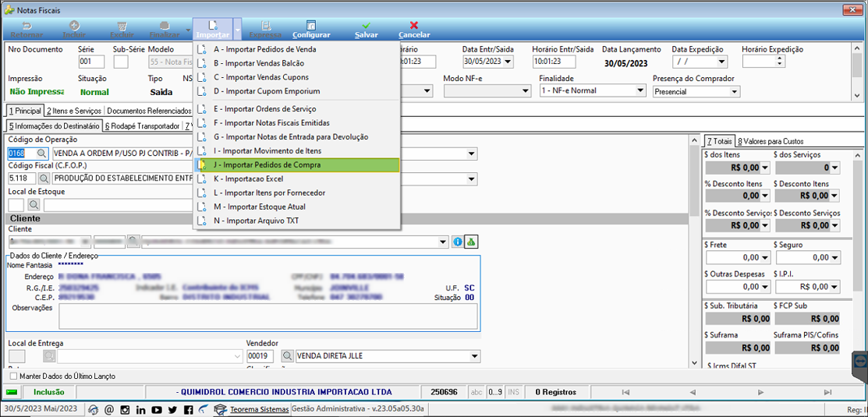Screen dimensions: 868x417
Task: Open the Presença do Comprador dropdown
Action: 735,92
